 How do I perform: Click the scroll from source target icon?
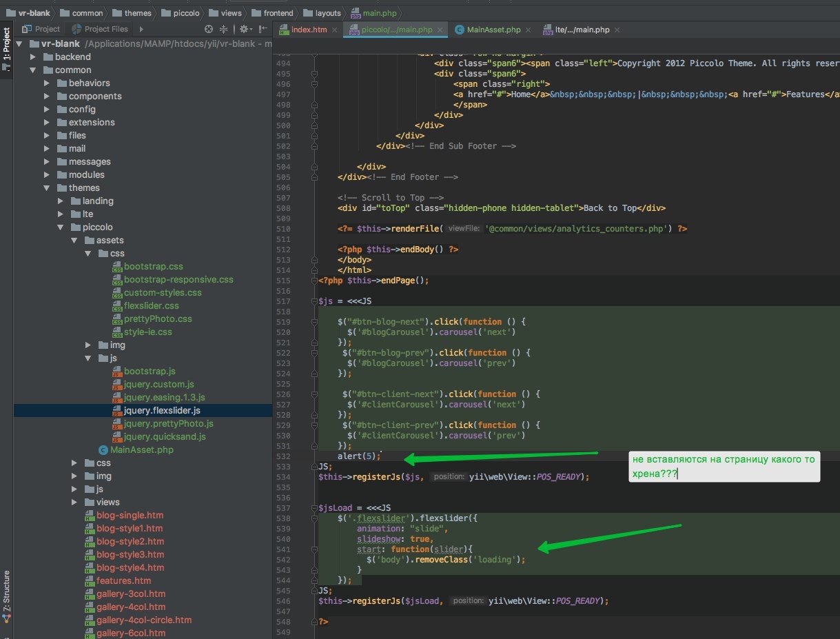tap(209, 29)
